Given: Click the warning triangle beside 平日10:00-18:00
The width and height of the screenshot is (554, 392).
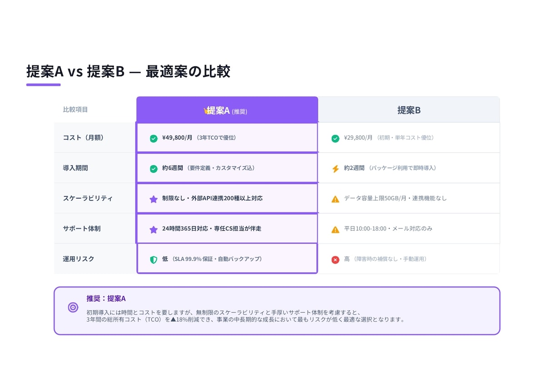Looking at the screenshot, I should click(x=335, y=229).
